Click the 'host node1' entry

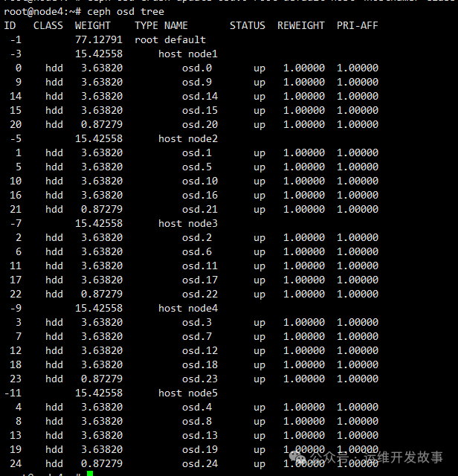pyautogui.click(x=188, y=54)
